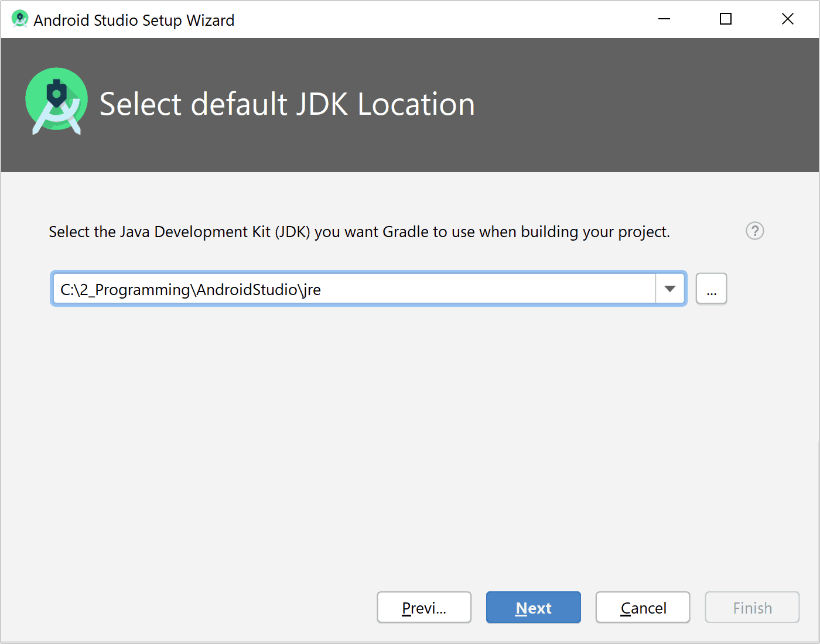Screen dimensions: 820x644
Task: Click the help question mark icon
Action: 754,231
